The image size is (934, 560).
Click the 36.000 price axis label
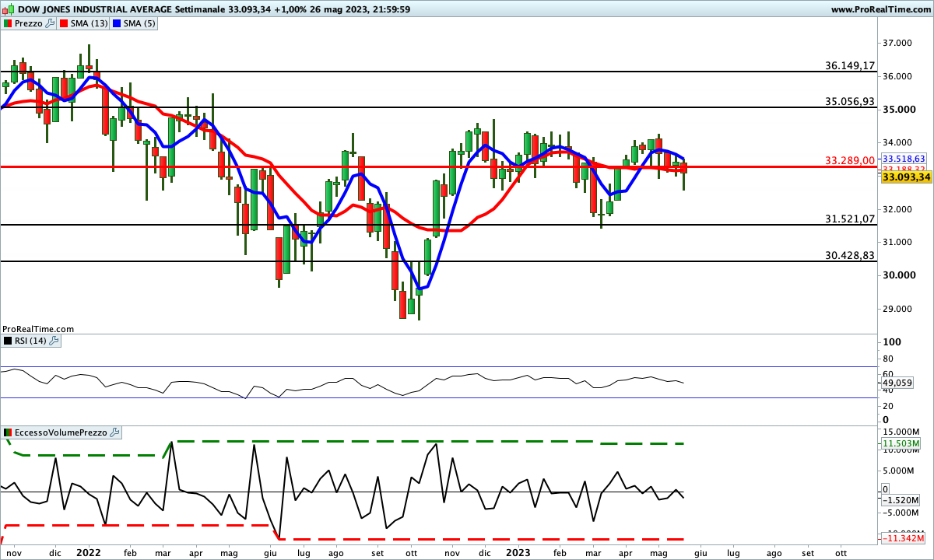coord(897,76)
